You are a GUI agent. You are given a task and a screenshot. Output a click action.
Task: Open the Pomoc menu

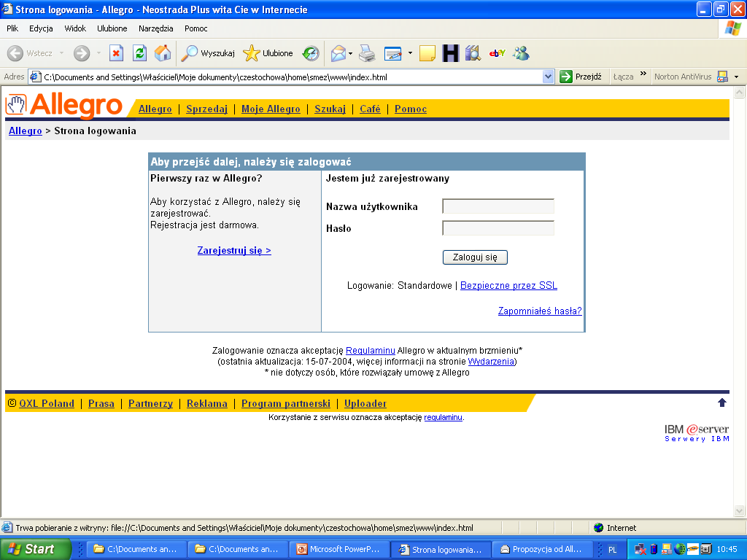click(196, 28)
